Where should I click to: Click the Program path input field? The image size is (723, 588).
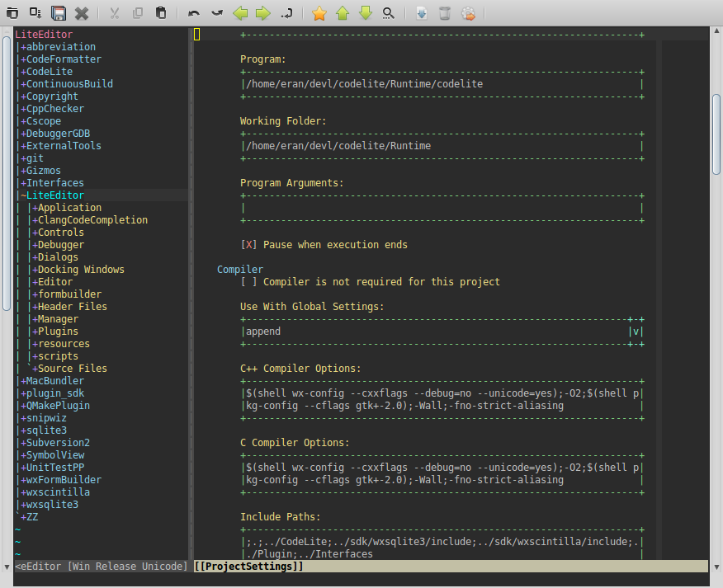(x=442, y=84)
